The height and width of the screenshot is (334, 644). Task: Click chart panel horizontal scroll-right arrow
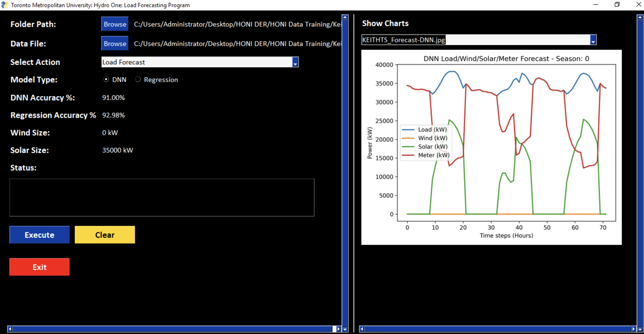coord(633,329)
